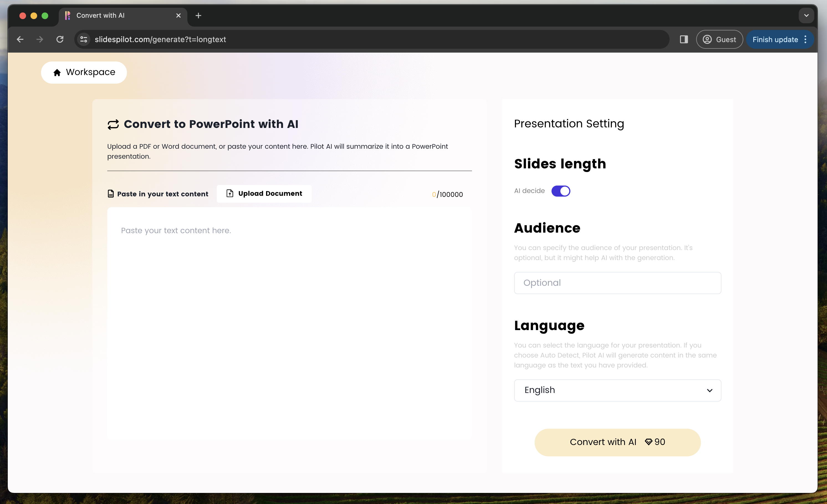
Task: Enable AI-controlled presentation length setting
Action: tap(561, 191)
